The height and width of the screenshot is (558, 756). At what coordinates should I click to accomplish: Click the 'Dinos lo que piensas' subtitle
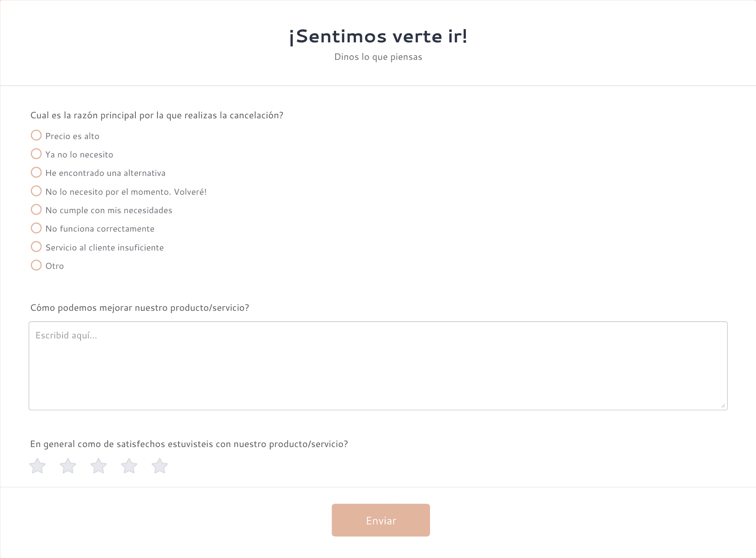pos(378,57)
